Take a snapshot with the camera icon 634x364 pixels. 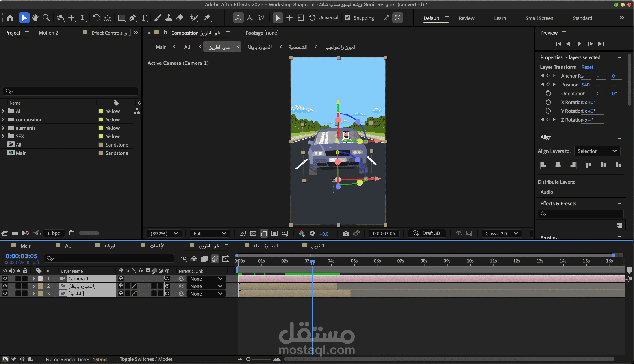pyautogui.click(x=345, y=233)
